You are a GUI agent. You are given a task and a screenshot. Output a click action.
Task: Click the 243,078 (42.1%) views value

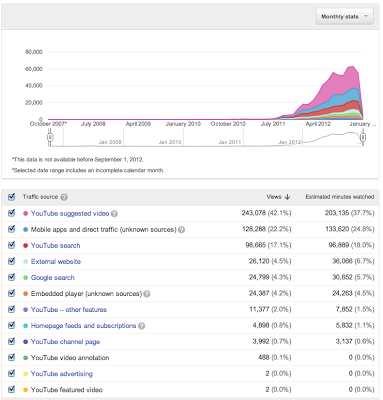[x=266, y=213]
